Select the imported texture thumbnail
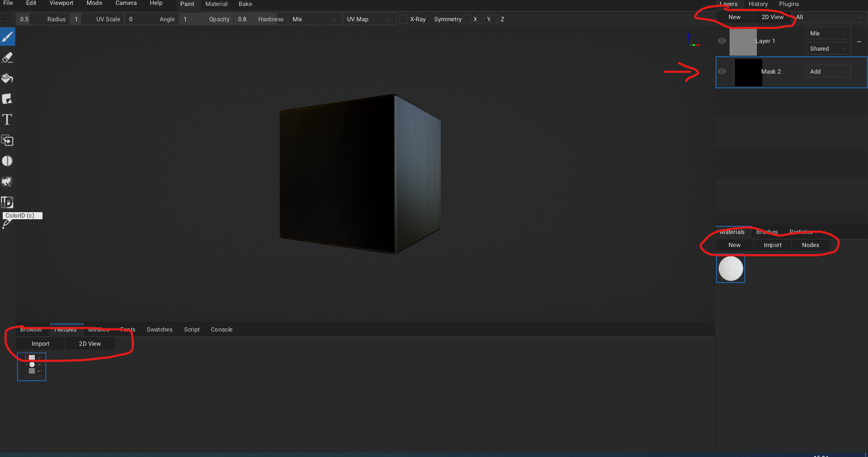Screen dimensions: 868x457 (x=32, y=366)
